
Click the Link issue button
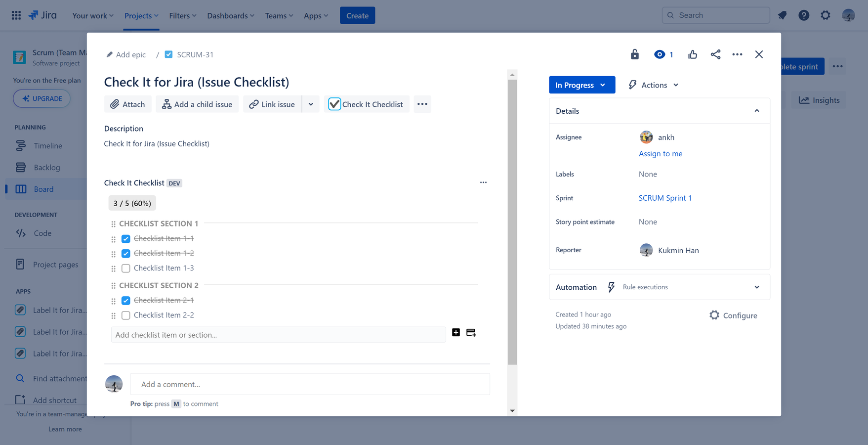[272, 104]
